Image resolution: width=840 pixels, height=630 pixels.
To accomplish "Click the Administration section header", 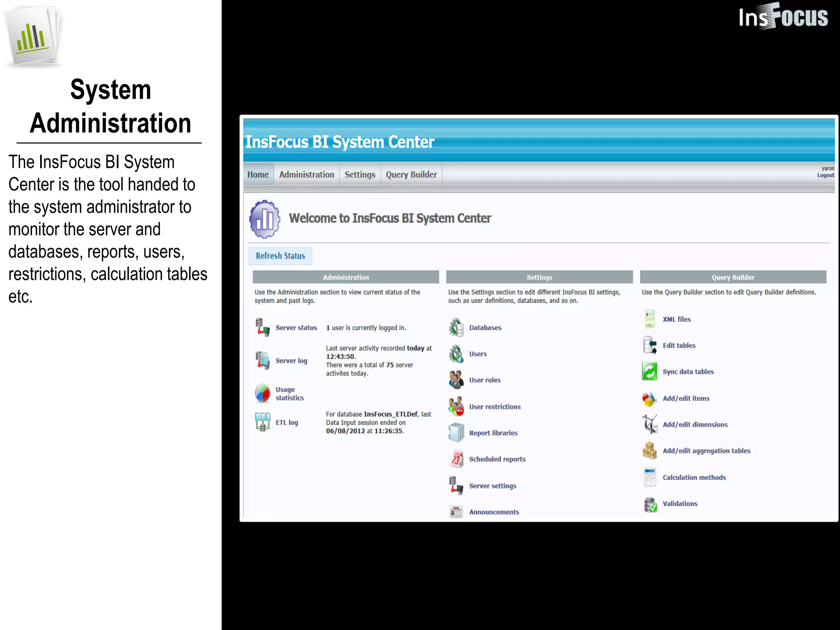I will pos(346,277).
